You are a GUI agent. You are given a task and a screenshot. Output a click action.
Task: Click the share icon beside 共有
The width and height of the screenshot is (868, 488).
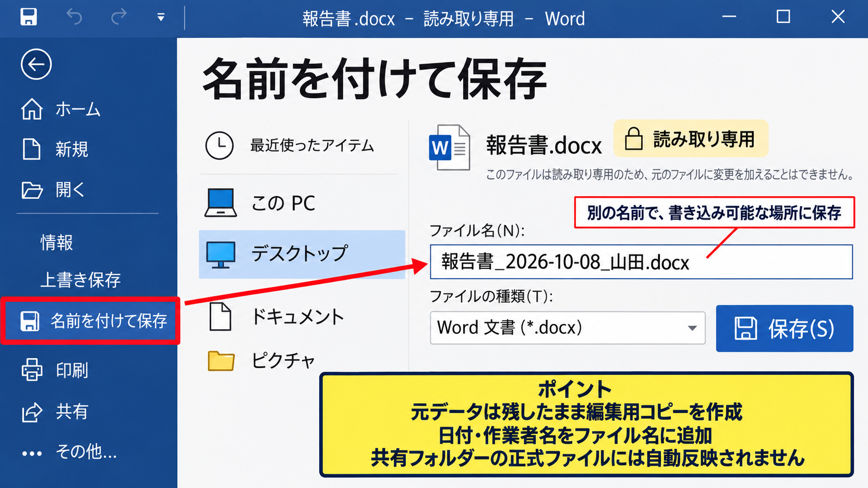(x=32, y=412)
